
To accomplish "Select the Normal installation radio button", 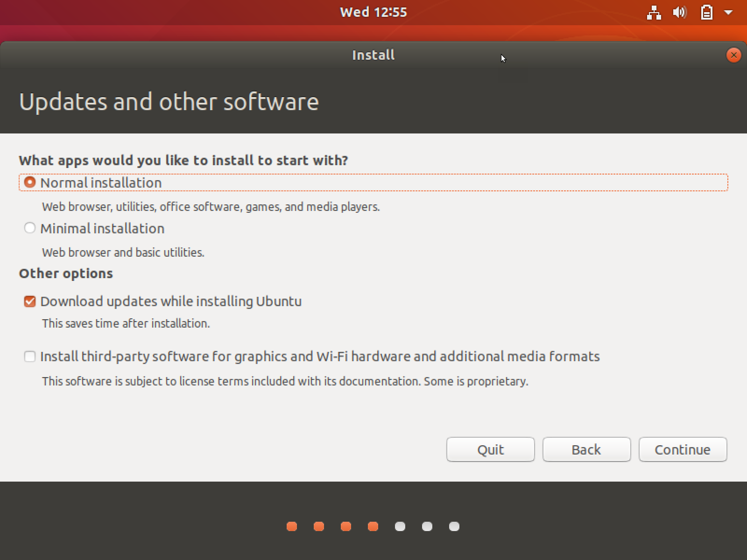I will [30, 182].
